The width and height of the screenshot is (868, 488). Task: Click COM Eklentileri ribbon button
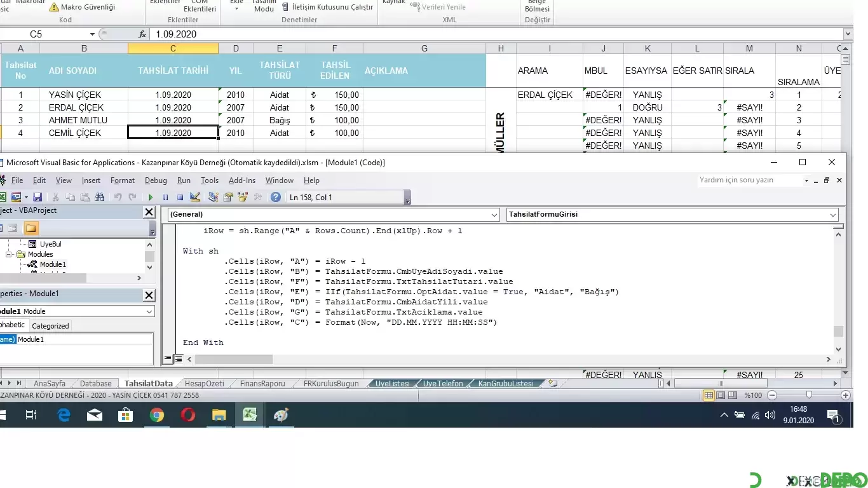pyautogui.click(x=200, y=6)
